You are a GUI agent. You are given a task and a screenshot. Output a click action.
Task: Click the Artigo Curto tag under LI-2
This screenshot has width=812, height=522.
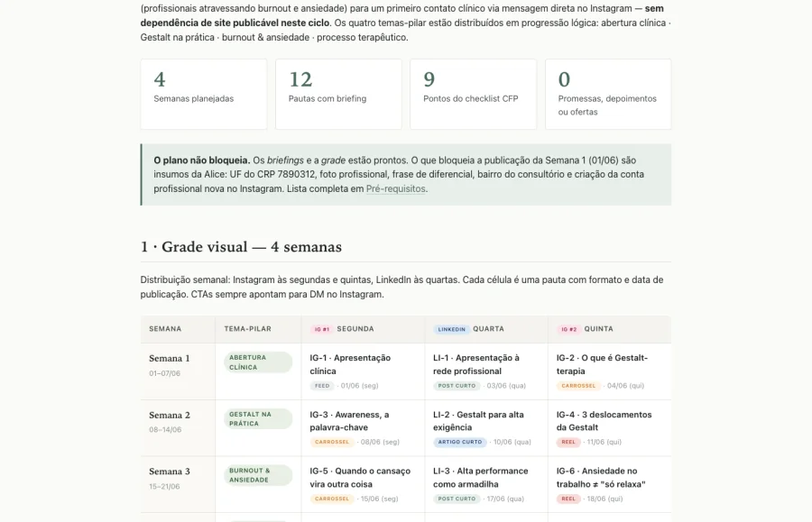tap(460, 442)
